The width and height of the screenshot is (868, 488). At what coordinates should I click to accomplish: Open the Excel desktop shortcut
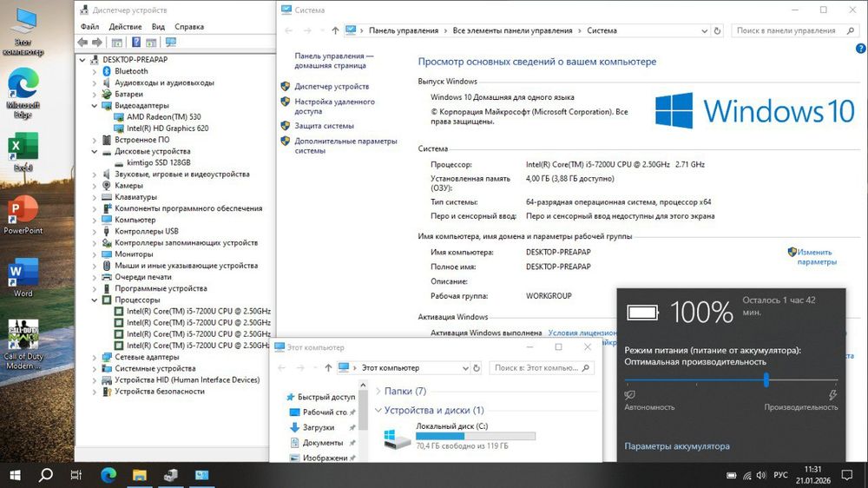coord(23,152)
